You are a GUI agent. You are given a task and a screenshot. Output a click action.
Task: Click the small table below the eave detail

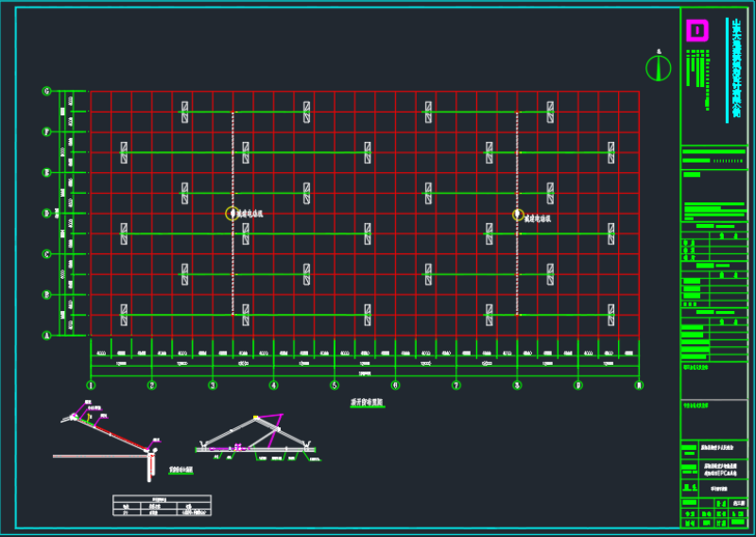[162, 506]
